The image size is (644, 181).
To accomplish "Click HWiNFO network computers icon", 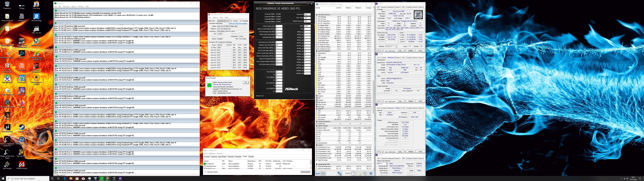I will pyautogui.click(x=339, y=173).
